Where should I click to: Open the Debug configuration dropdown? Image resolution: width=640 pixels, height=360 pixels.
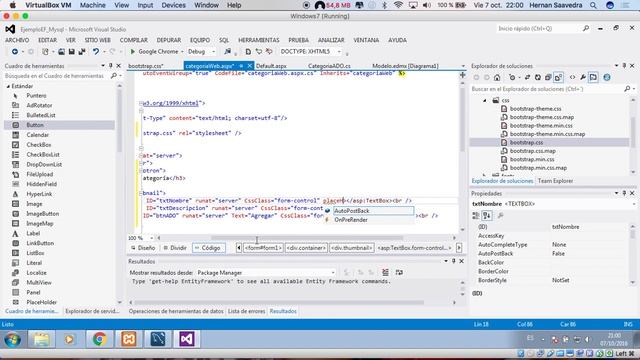coord(213,52)
